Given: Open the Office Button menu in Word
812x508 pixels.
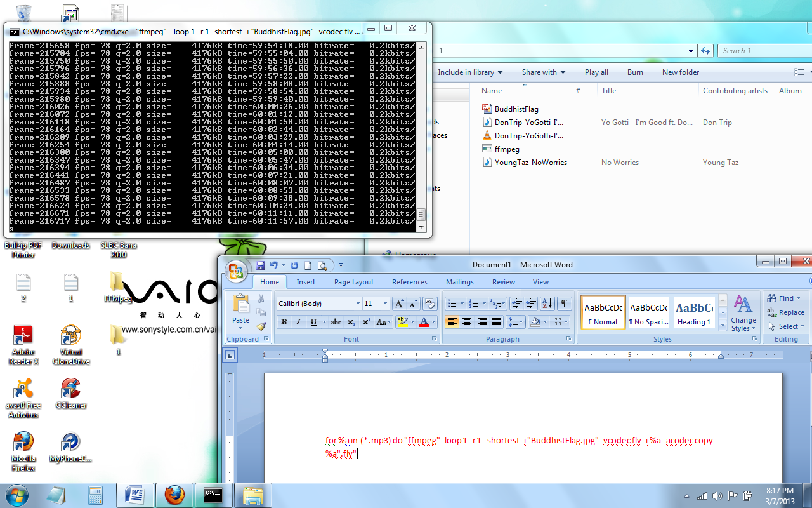Looking at the screenshot, I should click(236, 271).
